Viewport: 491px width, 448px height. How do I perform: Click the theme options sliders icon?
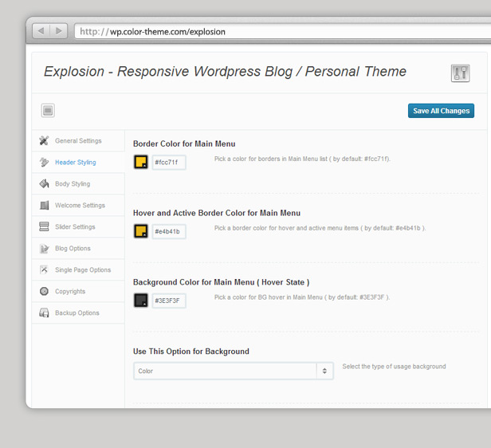pos(460,73)
